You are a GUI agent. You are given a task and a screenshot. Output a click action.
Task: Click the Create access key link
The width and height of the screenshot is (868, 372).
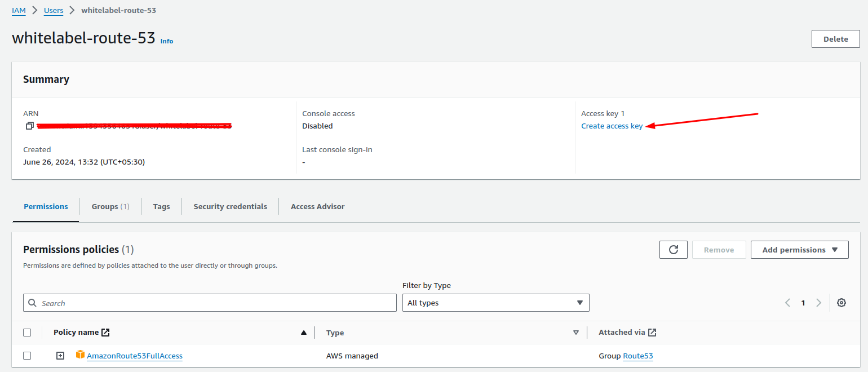point(612,126)
